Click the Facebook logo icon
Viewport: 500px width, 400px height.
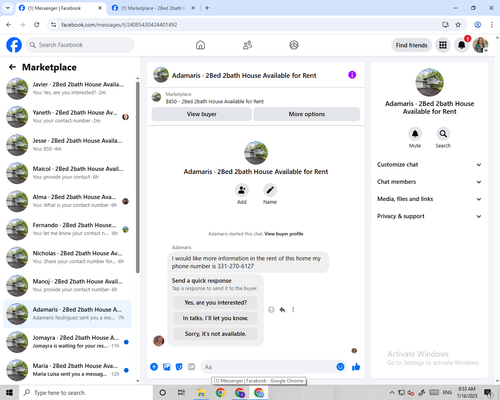coord(14,45)
